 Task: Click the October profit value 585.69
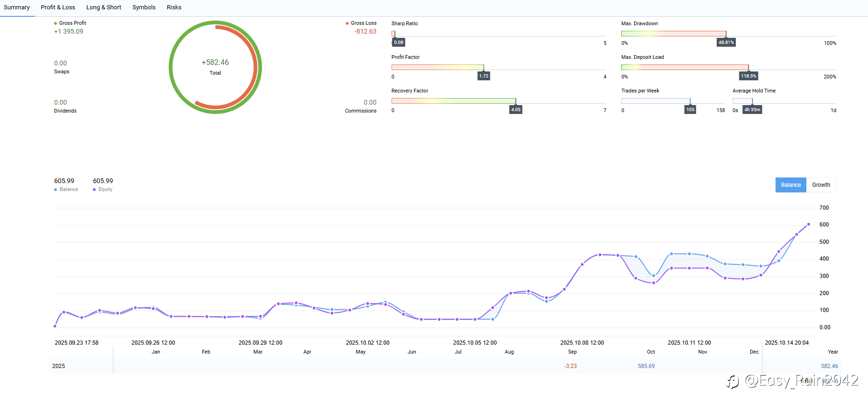click(646, 366)
